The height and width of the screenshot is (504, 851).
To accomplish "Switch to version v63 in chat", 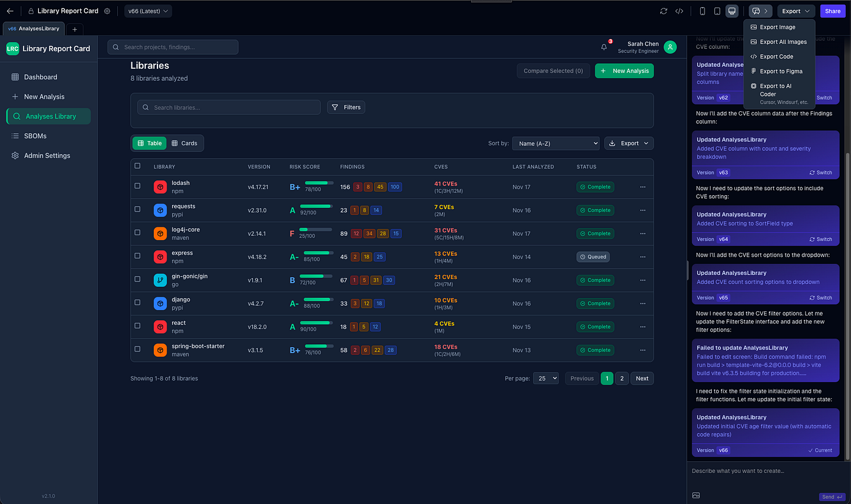I will [x=820, y=173].
